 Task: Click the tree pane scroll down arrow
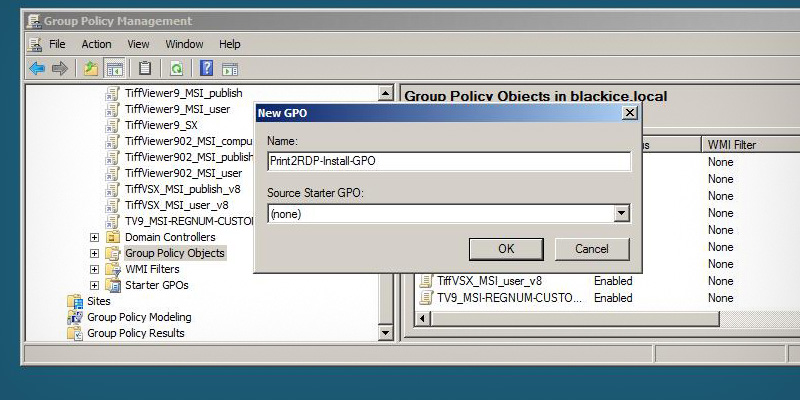click(x=385, y=333)
